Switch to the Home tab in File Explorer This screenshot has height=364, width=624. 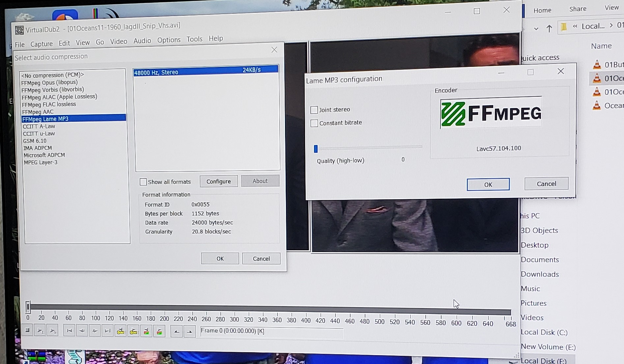542,11
